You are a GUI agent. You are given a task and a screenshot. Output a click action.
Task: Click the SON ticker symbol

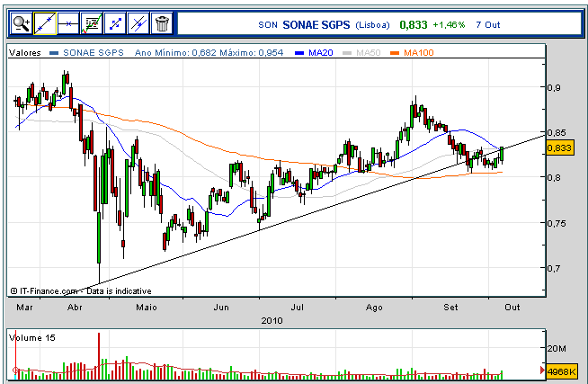[268, 25]
